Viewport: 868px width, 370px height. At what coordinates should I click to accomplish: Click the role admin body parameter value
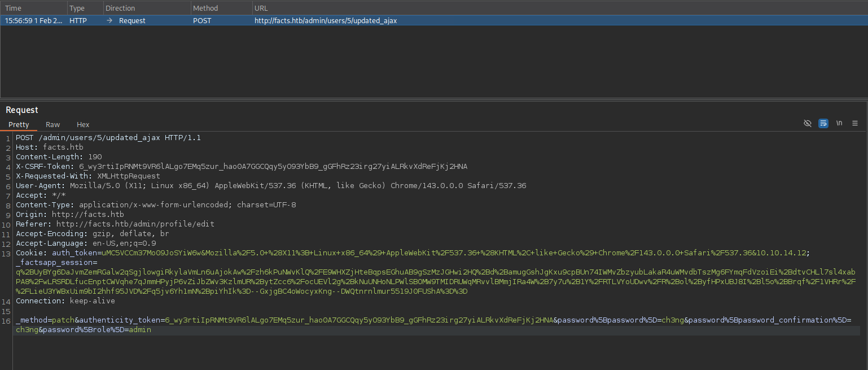[x=140, y=330]
